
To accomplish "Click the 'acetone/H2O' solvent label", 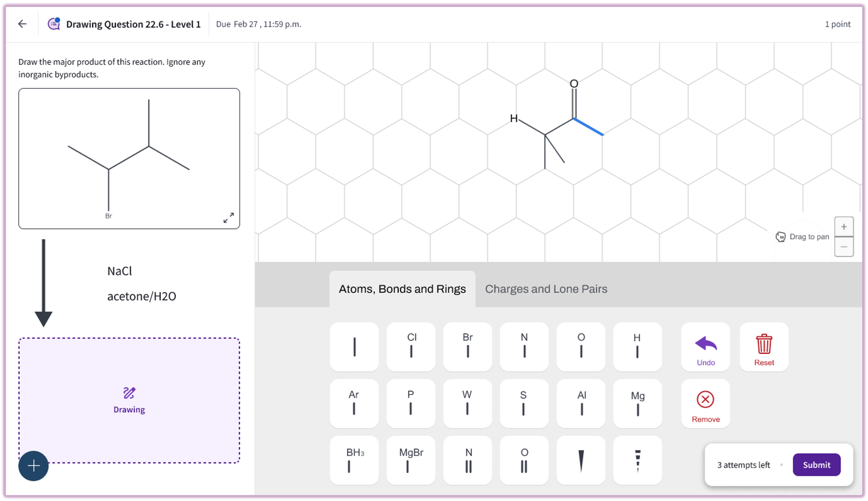I will (141, 296).
